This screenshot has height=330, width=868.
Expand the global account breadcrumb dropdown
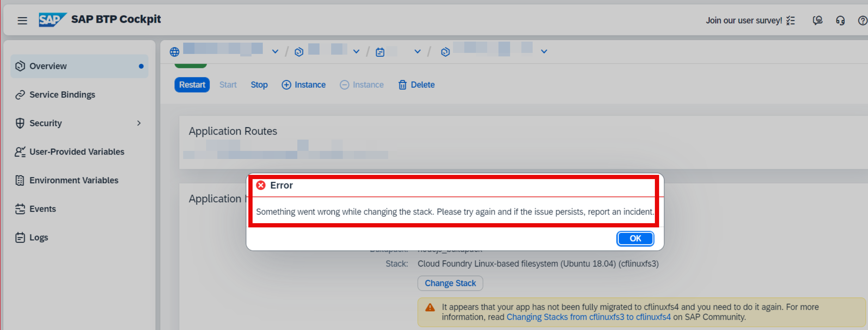275,51
